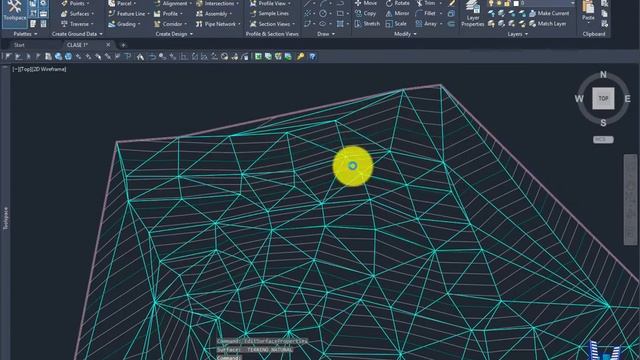
Task: Open Layer Properties manager
Action: coord(473,13)
